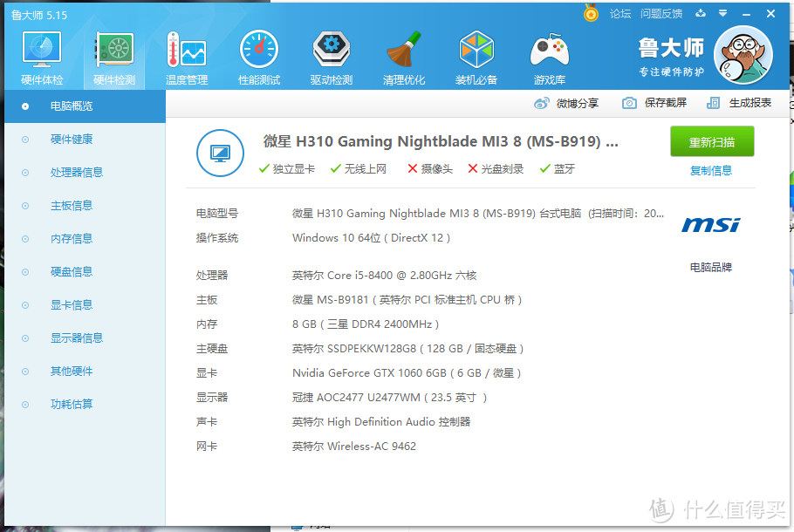Screen dimensions: 794x532
Task: Click the GeForce GTX 1060 6GB value
Action: pyautogui.click(x=407, y=373)
